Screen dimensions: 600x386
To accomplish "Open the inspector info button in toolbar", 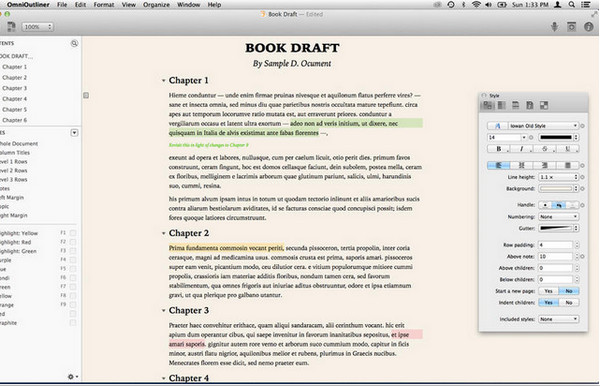I will tap(589, 27).
